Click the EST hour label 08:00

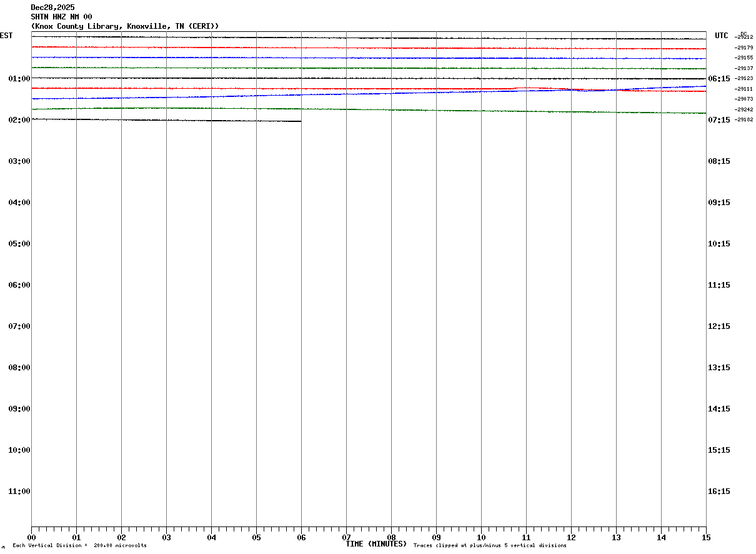point(19,368)
